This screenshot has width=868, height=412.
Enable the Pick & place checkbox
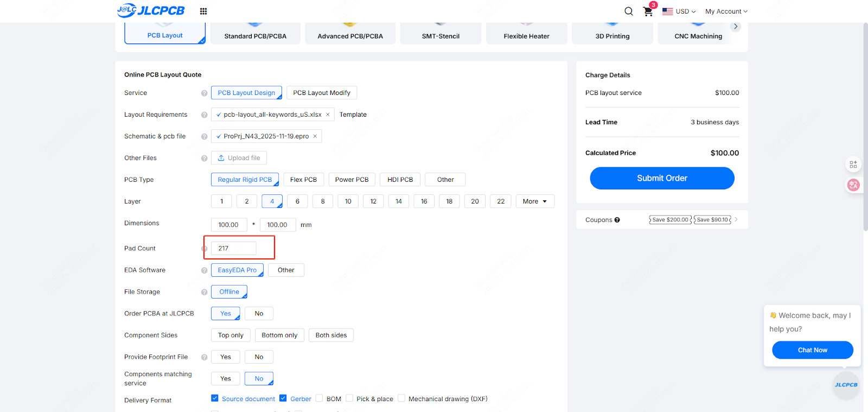coord(349,398)
